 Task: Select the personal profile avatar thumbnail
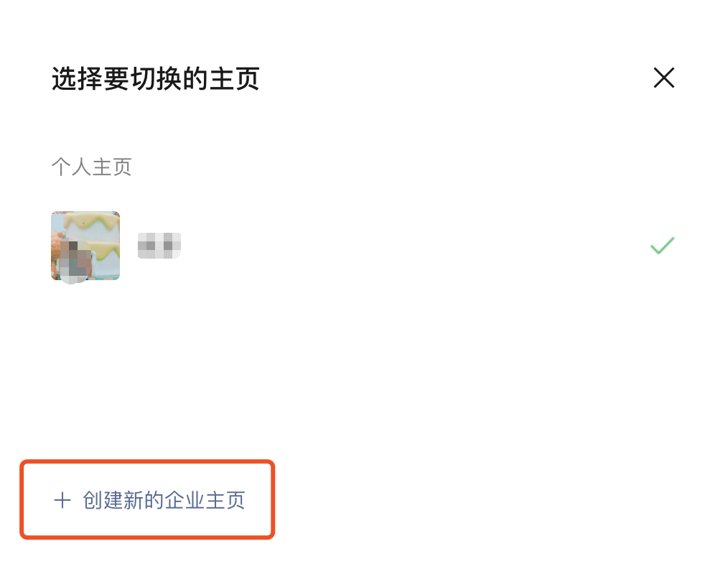click(x=85, y=246)
